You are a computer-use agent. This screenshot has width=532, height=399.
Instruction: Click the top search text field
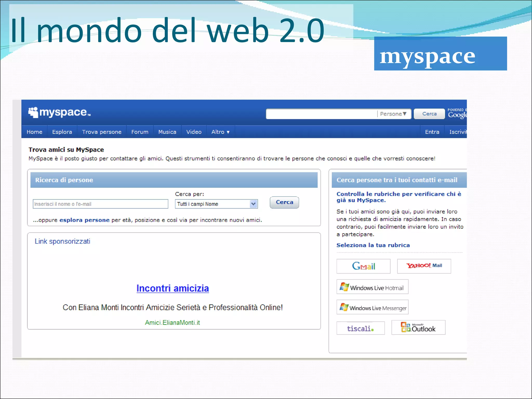(x=322, y=114)
